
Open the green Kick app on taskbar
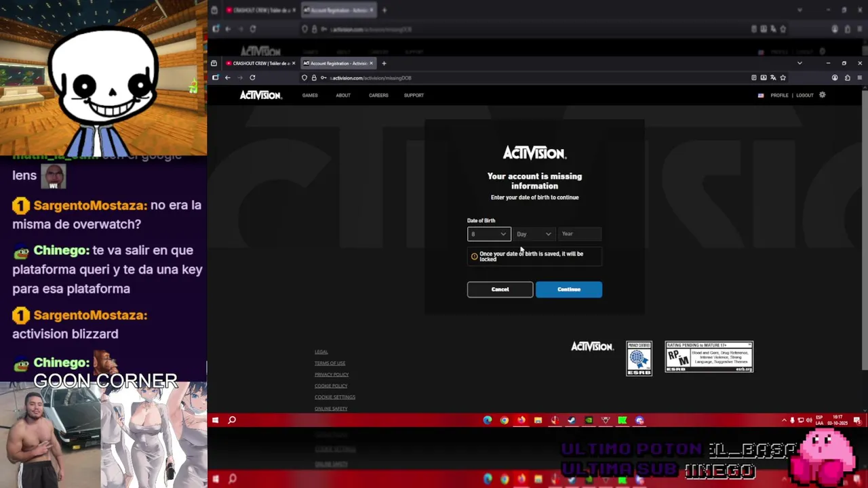point(623,420)
